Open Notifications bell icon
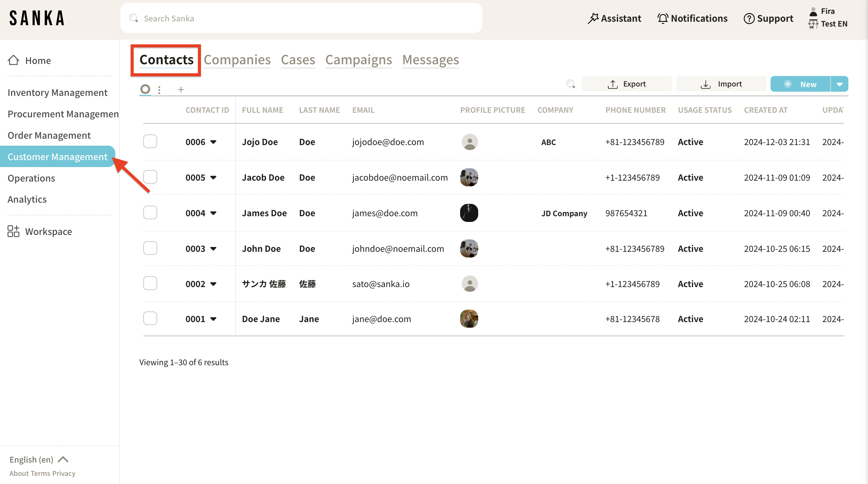The image size is (868, 484). (x=663, y=18)
